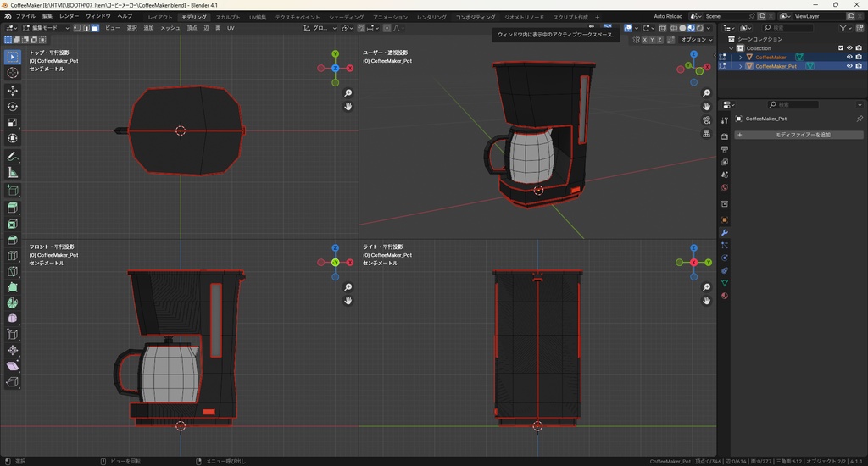Screen dimensions: 868x466
Task: Open the Material properties tab
Action: tap(725, 296)
